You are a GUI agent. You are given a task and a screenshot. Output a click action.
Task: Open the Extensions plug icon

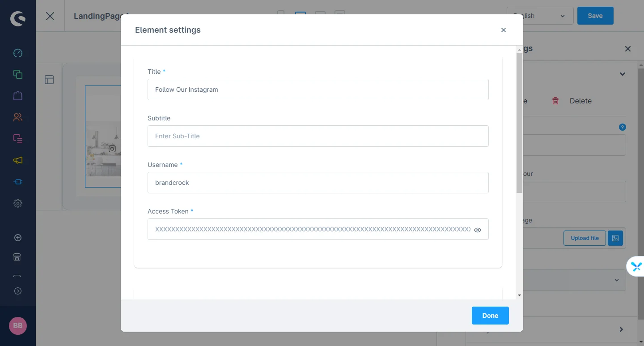(x=18, y=182)
